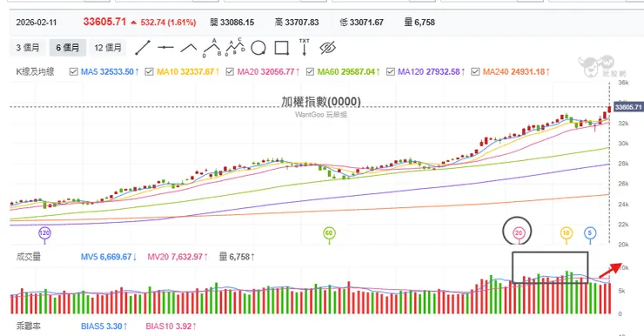Viewport: 644px width, 336px height.
Task: Click the 乖離率 panel label
Action: pyautogui.click(x=29, y=326)
